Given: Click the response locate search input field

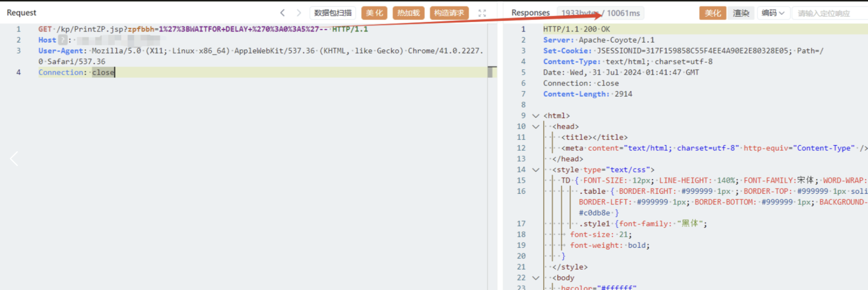Looking at the screenshot, I should pyautogui.click(x=829, y=14).
